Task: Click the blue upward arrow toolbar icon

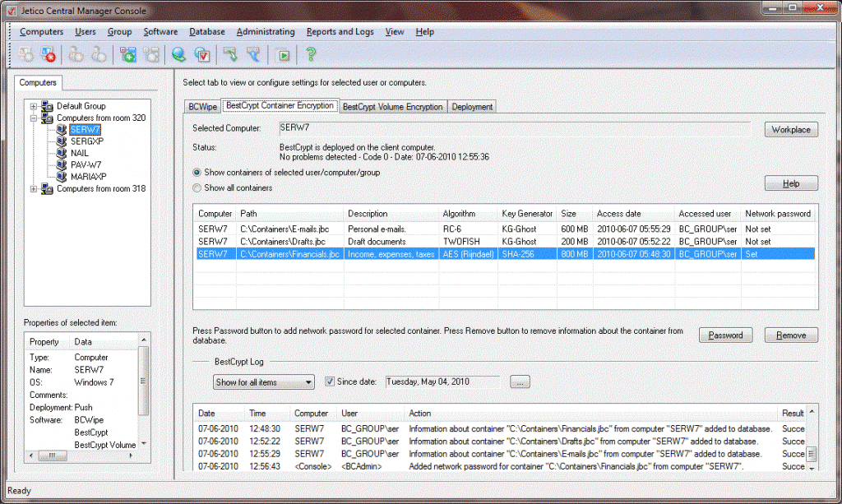Action: [x=253, y=54]
